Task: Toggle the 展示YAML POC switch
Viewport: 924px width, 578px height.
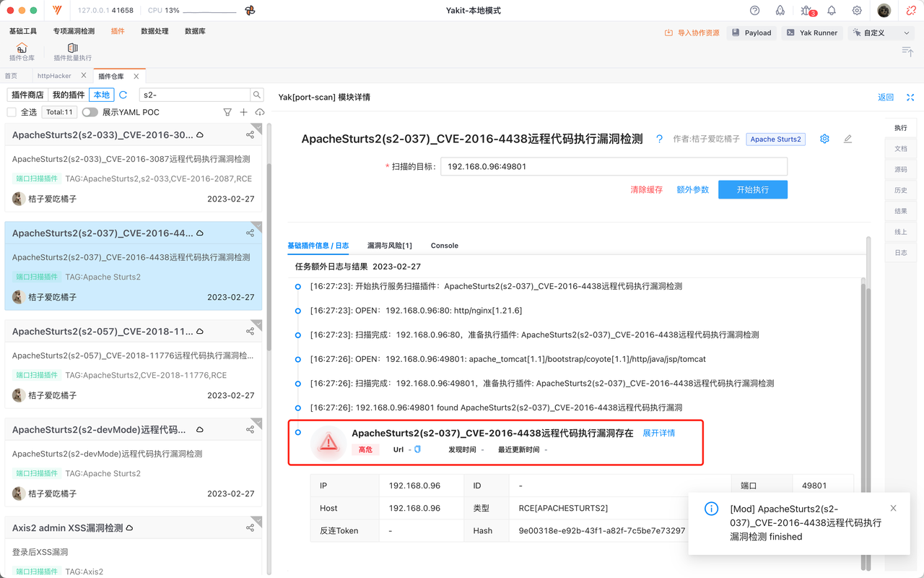Action: 90,112
